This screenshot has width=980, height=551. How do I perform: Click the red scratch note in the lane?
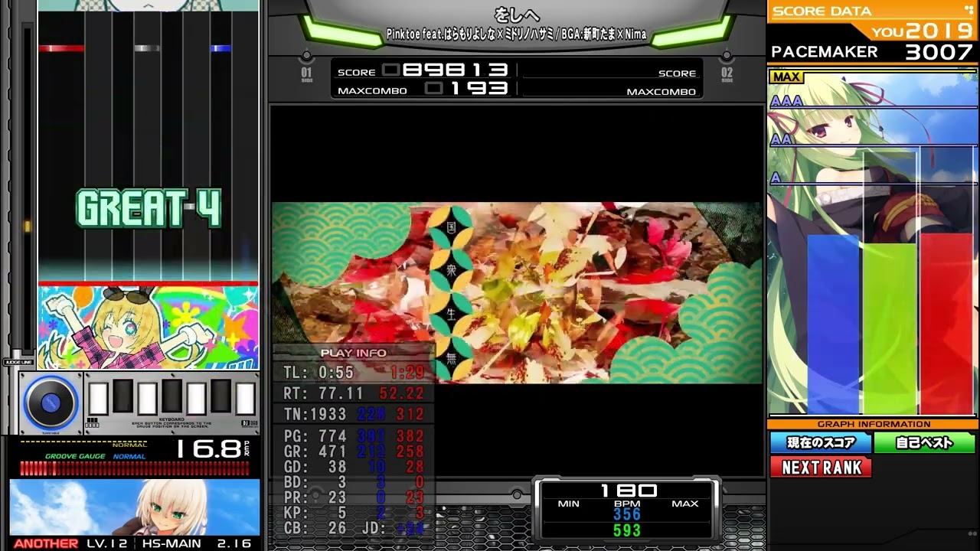[x=61, y=48]
